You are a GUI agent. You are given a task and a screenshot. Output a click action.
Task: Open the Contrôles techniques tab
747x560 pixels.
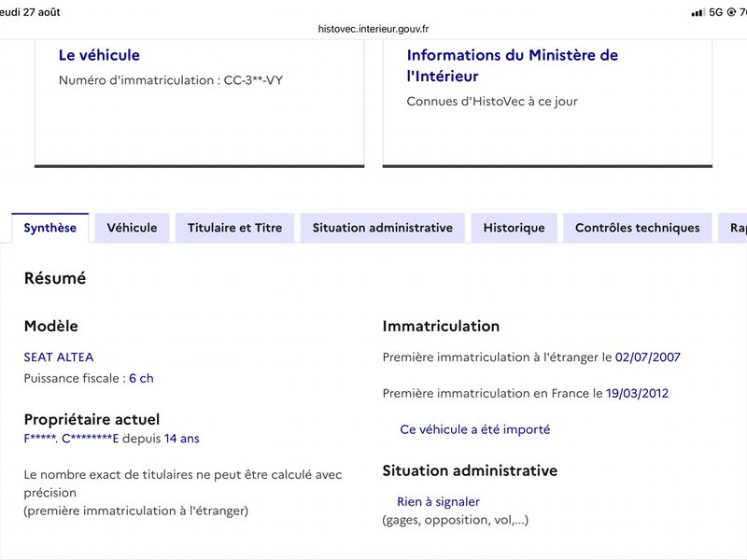638,228
